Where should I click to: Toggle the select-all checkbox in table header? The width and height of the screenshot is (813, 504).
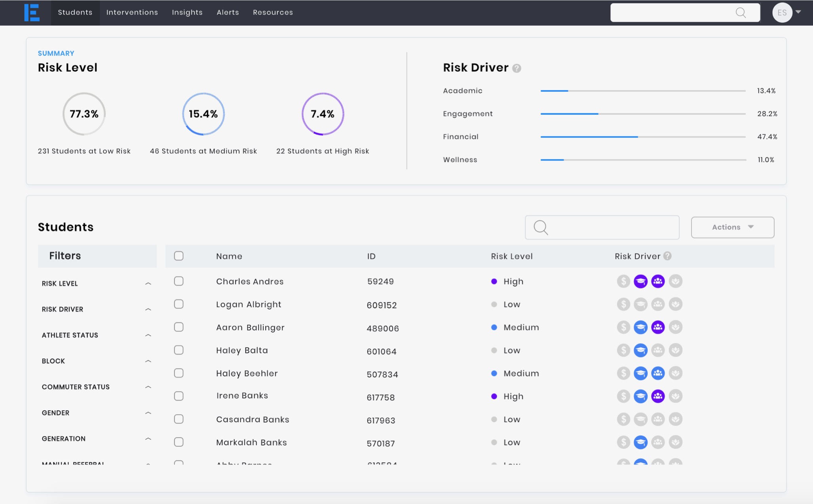179,256
